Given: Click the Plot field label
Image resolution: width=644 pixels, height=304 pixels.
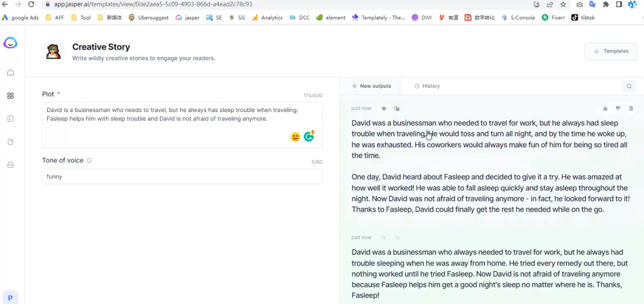Looking at the screenshot, I should (48, 94).
